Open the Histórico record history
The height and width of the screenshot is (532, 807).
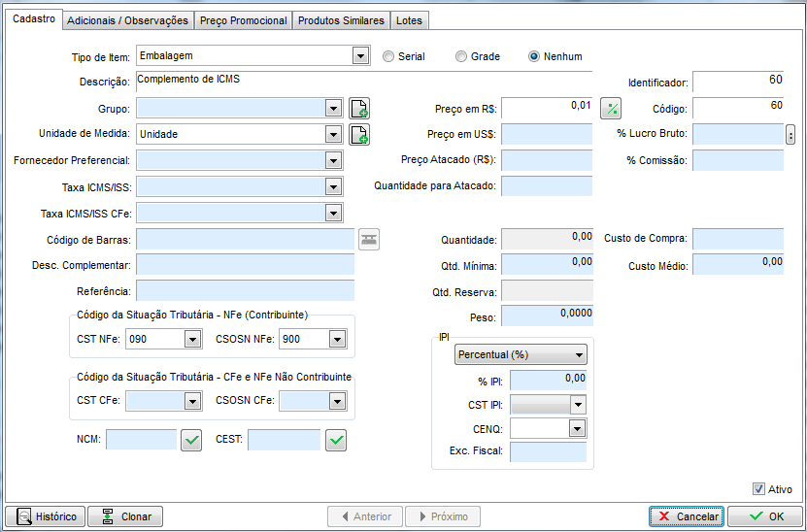coord(46,516)
